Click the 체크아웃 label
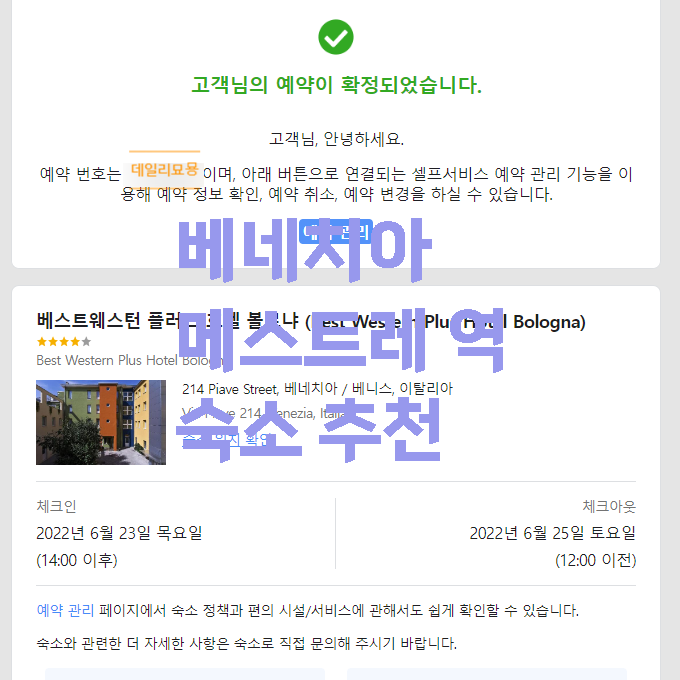This screenshot has width=680, height=680. [609, 506]
